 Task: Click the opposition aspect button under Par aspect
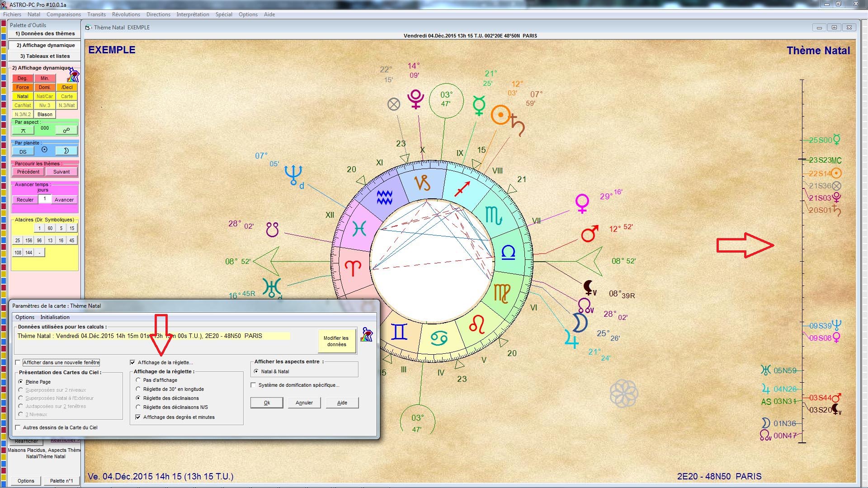pyautogui.click(x=66, y=130)
